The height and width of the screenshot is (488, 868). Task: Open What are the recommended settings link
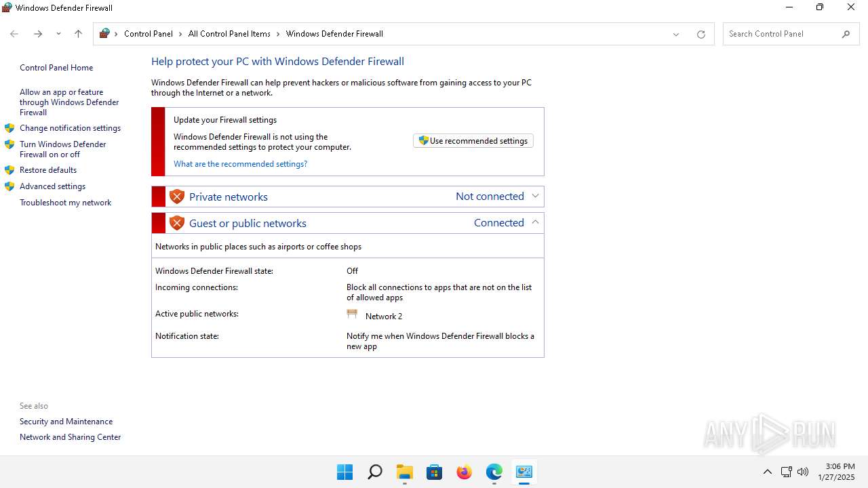(240, 164)
